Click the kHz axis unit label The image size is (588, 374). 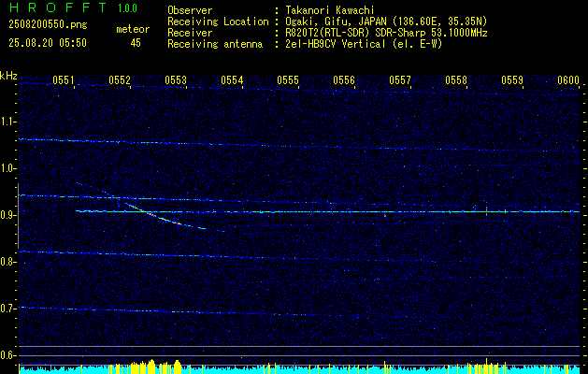coord(8,76)
